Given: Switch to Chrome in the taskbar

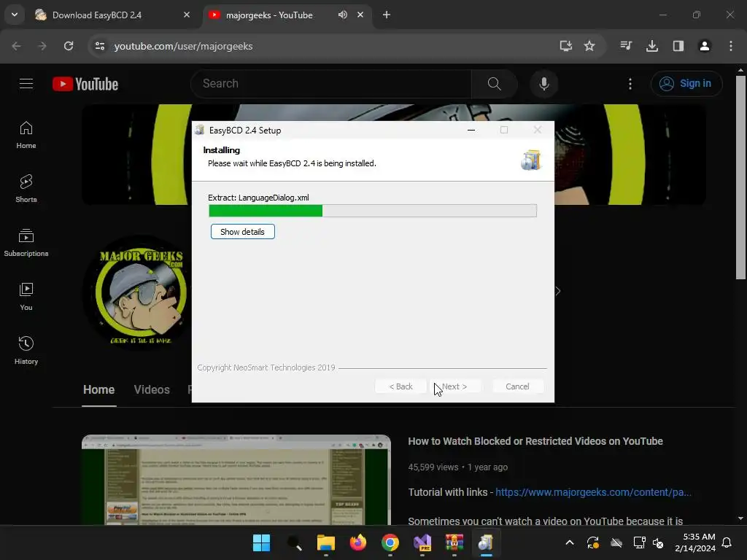Looking at the screenshot, I should point(390,542).
